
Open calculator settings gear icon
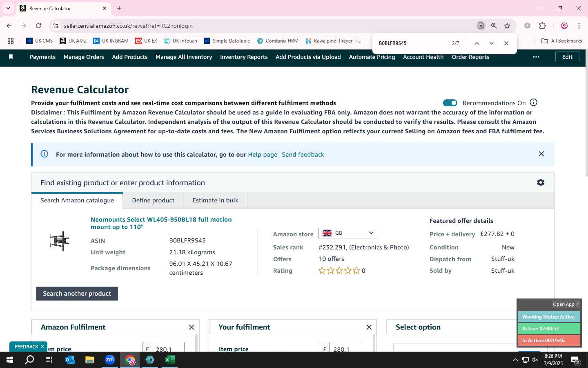(541, 182)
